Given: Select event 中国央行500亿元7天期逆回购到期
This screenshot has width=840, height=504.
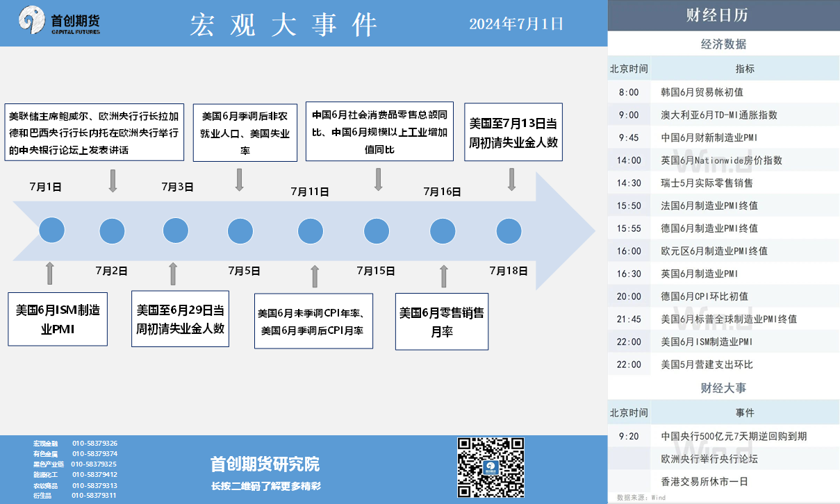Looking at the screenshot, I should click(x=724, y=436).
